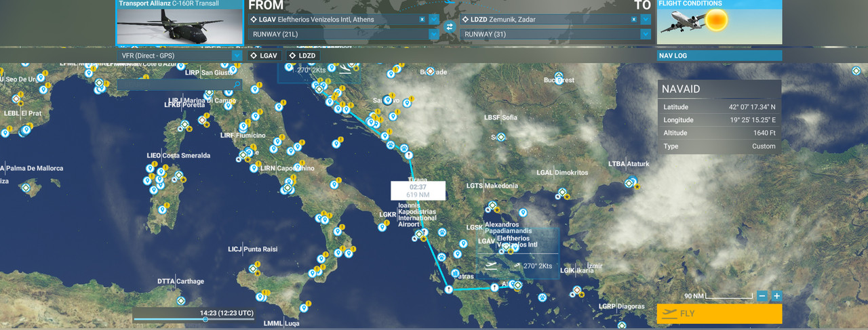Screen dimensions: 868x330
Task: Click the LIRN Capodichino airport label
Action: pyautogui.click(x=288, y=168)
